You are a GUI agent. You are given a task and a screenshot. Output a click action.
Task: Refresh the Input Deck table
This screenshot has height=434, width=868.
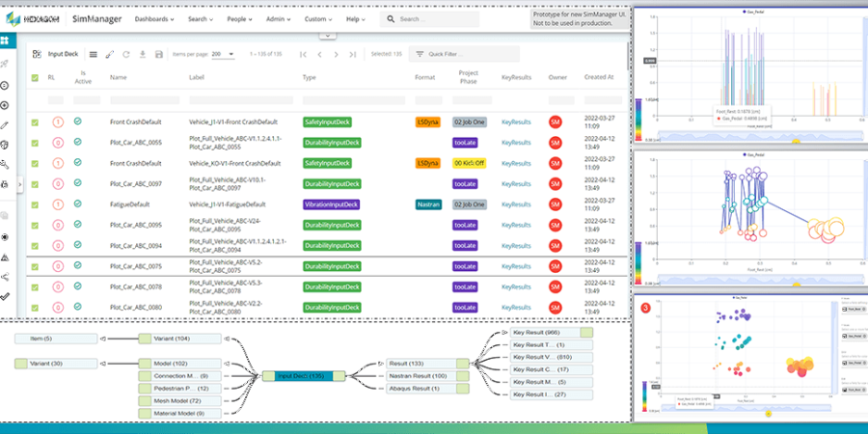click(125, 54)
